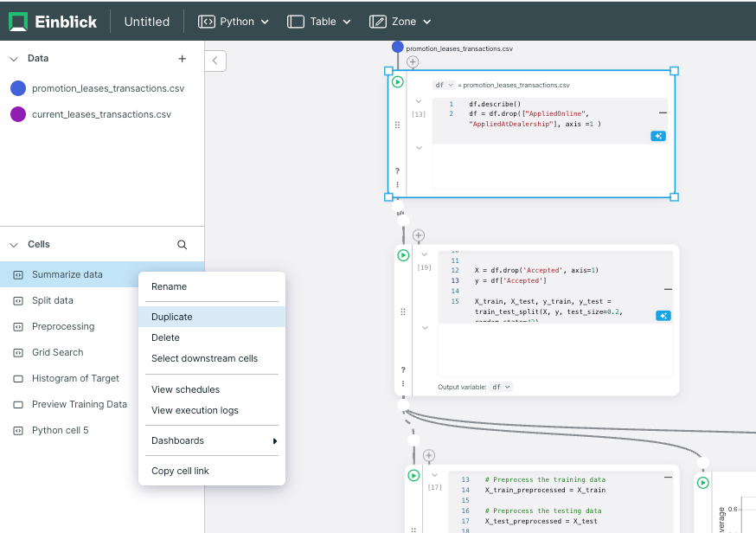This screenshot has width=756, height=533.
Task: Open help for the df.describe() cell
Action: [x=397, y=170]
